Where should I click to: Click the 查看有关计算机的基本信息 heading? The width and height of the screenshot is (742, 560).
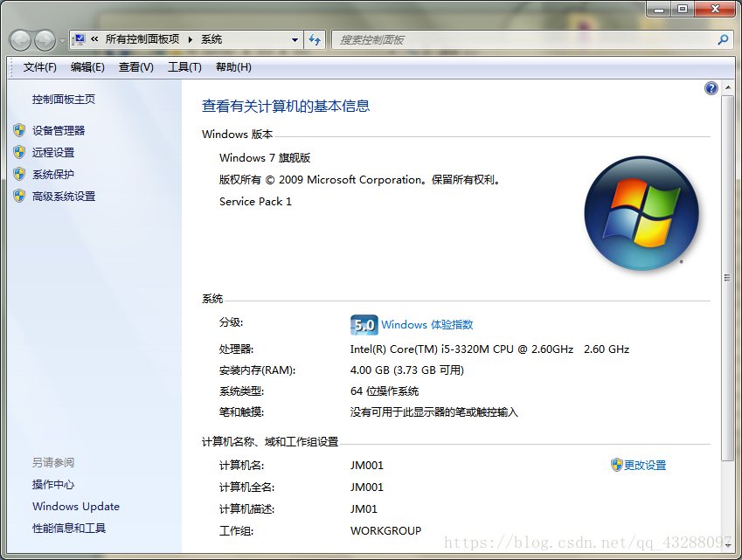pyautogui.click(x=286, y=106)
